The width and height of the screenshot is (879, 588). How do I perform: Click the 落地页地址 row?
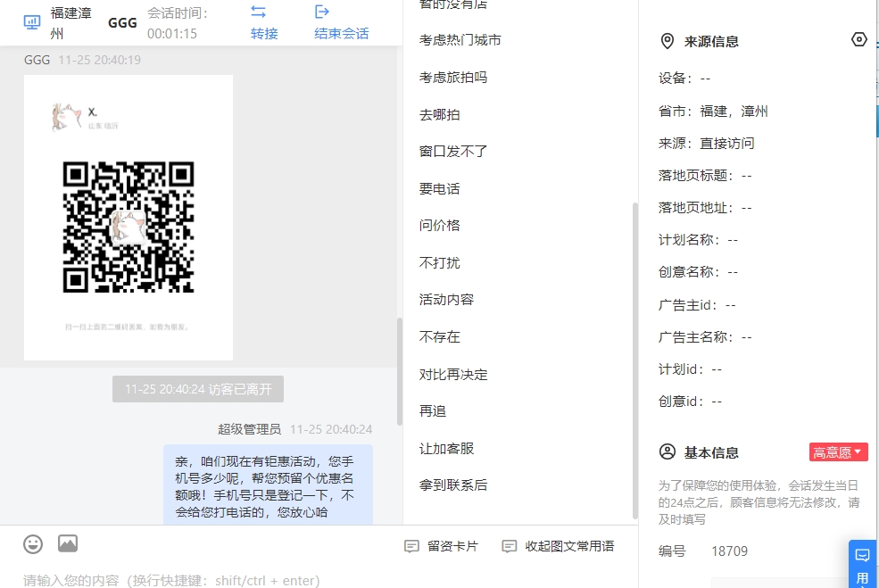[705, 208]
